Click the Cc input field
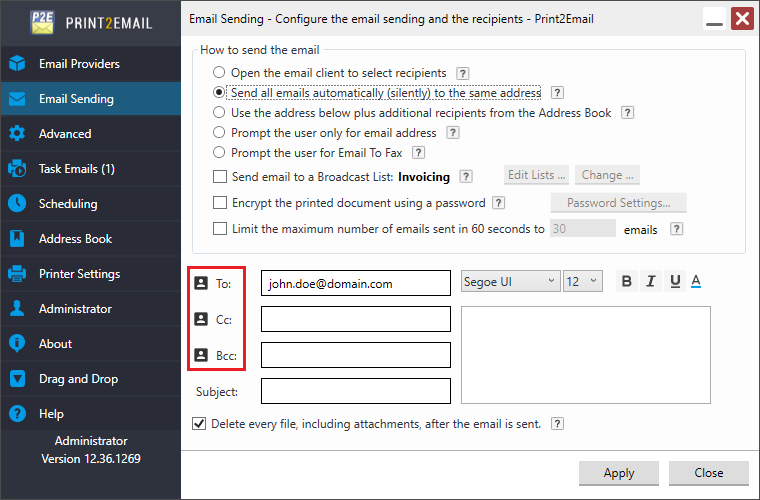Screen dimensions: 760x500 click(356, 319)
